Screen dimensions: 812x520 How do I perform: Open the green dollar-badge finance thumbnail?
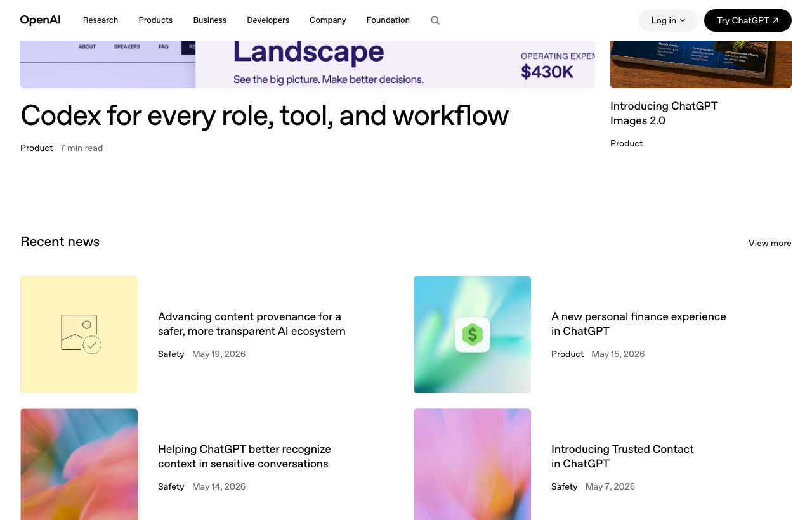pos(473,334)
